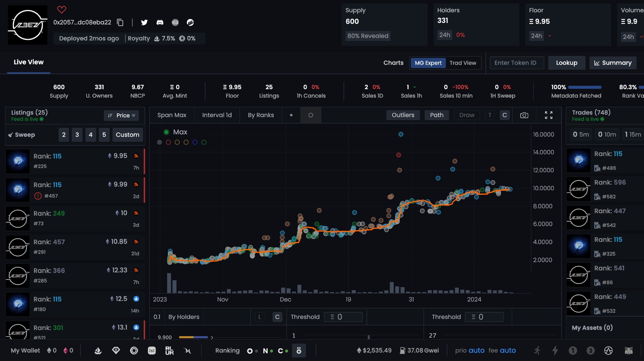Select the hollow circle marker style
The height and width of the screenshot is (361, 644).
click(x=310, y=115)
